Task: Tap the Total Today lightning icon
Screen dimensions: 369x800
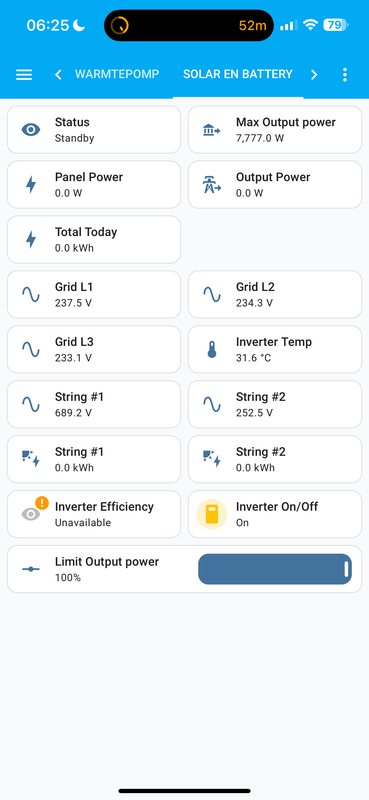Action: (x=31, y=239)
